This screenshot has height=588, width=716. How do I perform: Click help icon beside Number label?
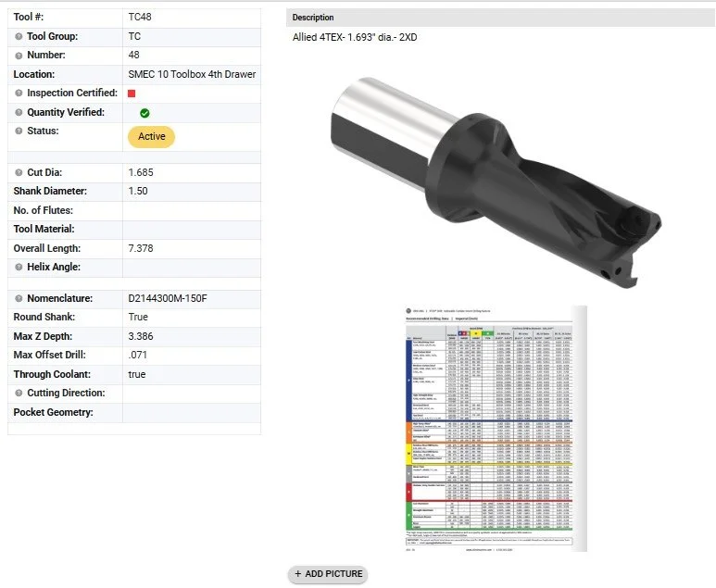[19, 56]
